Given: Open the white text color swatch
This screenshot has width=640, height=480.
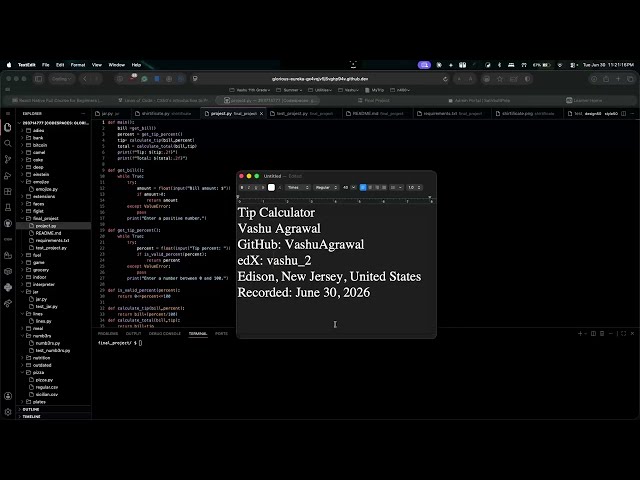Looking at the screenshot, I should [x=271, y=187].
